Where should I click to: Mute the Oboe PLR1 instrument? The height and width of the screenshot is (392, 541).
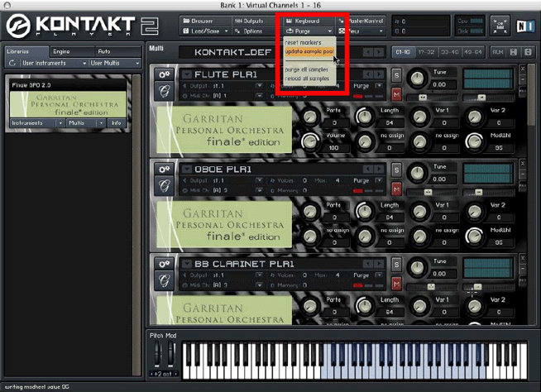(x=396, y=189)
